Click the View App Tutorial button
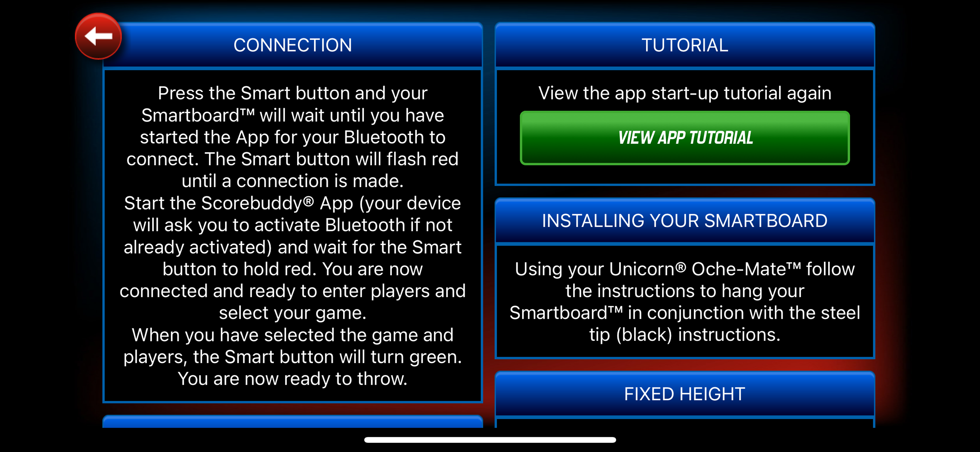This screenshot has height=452, width=980. click(x=685, y=138)
